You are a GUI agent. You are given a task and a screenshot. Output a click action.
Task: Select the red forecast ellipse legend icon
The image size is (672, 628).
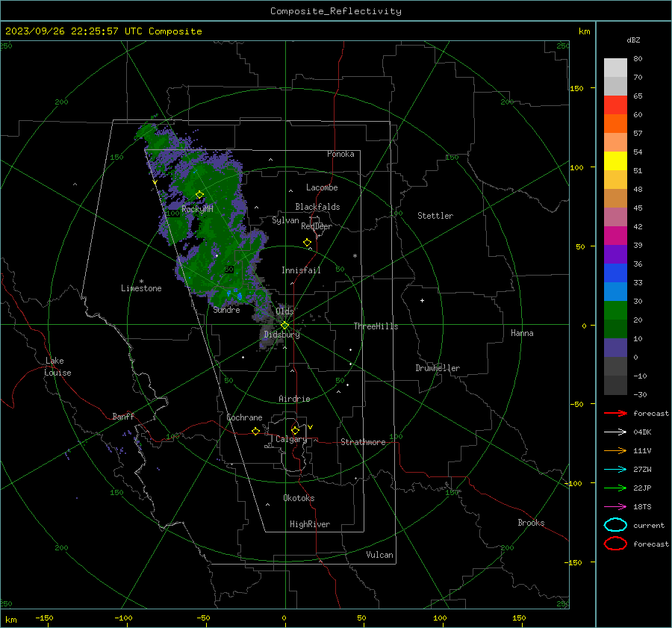point(615,544)
